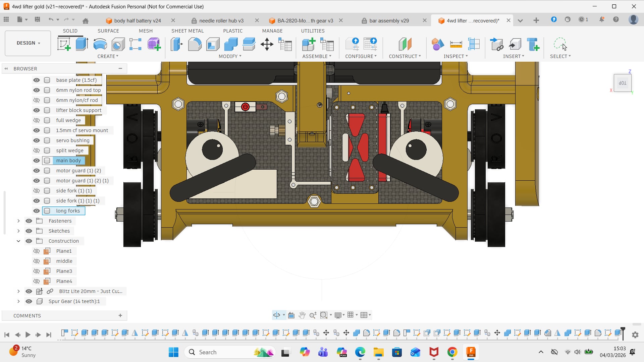Click the Fillet tool in Modify
The width and height of the screenshot is (644, 362).
click(195, 44)
